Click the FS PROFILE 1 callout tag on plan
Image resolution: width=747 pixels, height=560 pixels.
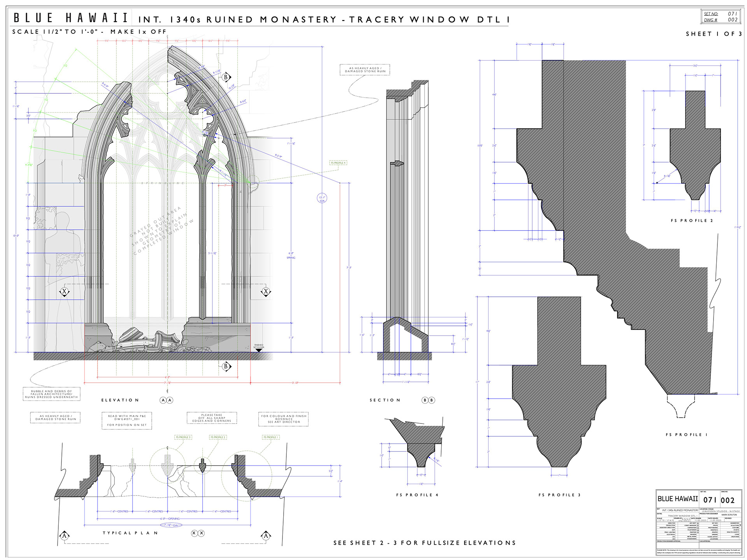click(x=271, y=437)
